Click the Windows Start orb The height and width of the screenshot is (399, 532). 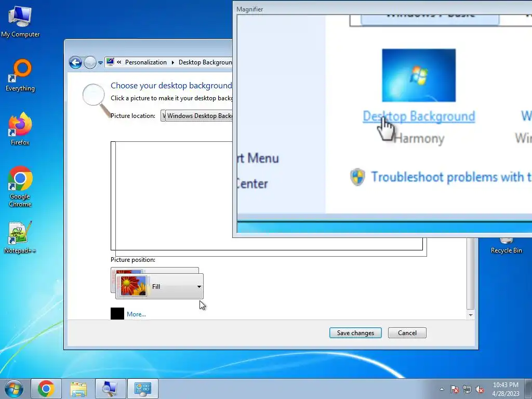coord(14,389)
